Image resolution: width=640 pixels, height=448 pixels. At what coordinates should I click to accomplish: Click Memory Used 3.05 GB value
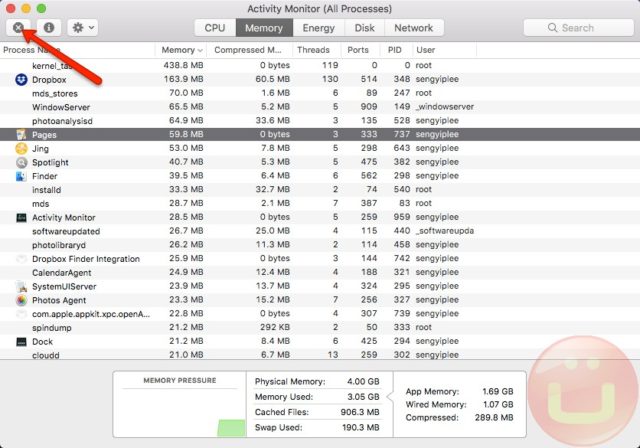pyautogui.click(x=363, y=397)
